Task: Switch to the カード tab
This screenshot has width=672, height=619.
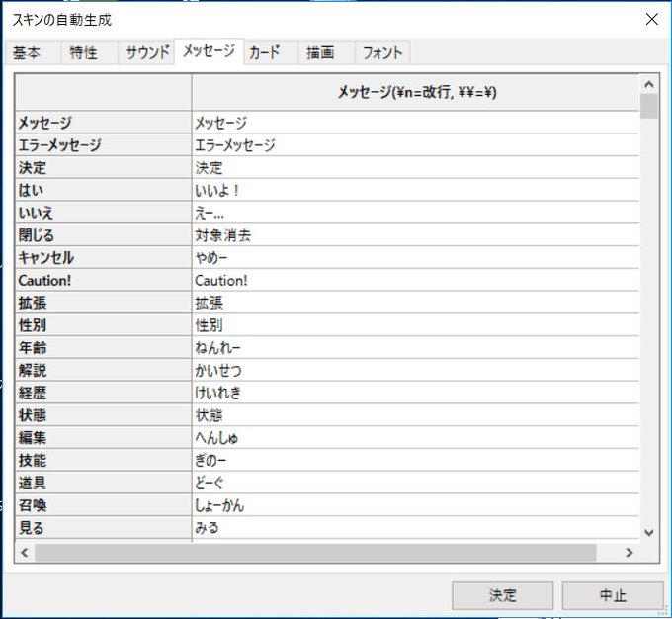Action: (x=271, y=52)
